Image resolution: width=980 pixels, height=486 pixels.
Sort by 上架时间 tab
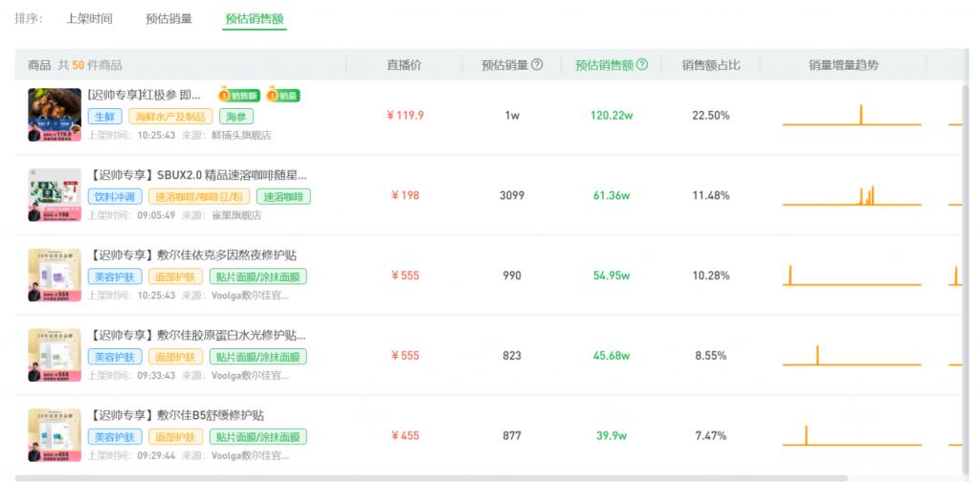pos(89,19)
